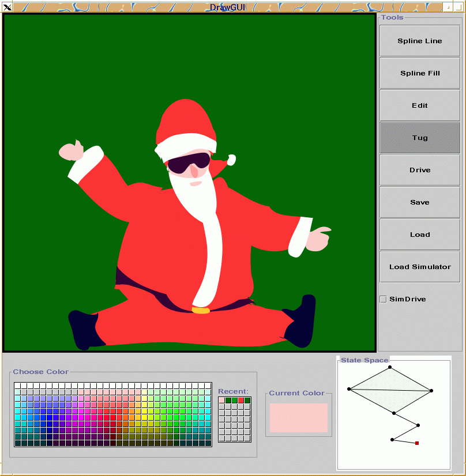466x476 pixels.
Task: Select the topmost node in State Space
Action: coord(390,367)
